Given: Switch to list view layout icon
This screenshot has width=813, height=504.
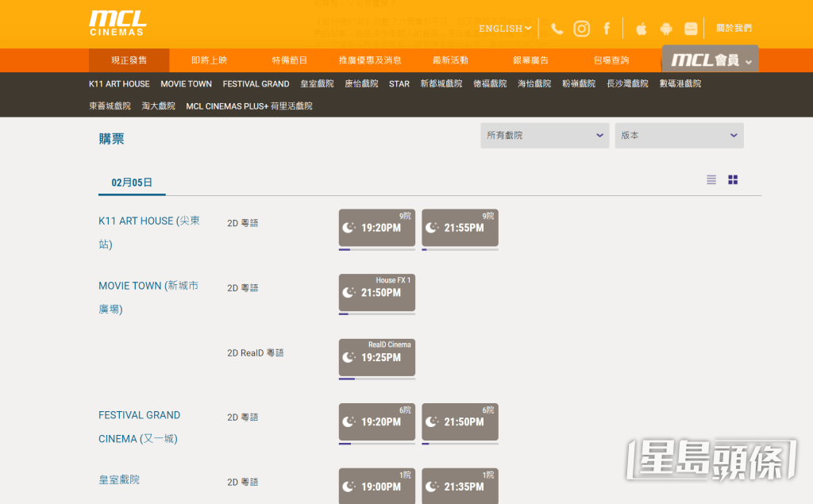Looking at the screenshot, I should click(711, 179).
